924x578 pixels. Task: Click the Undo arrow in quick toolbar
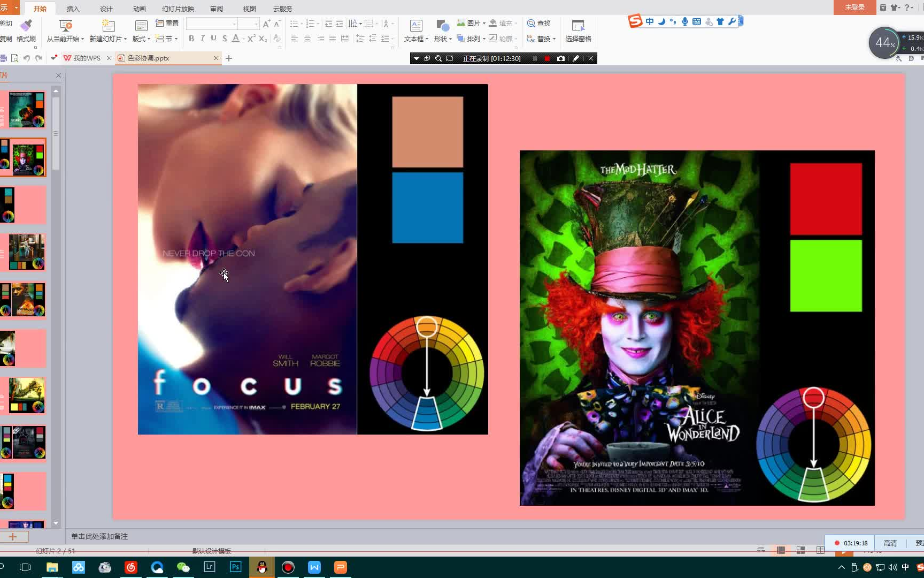tap(26, 58)
